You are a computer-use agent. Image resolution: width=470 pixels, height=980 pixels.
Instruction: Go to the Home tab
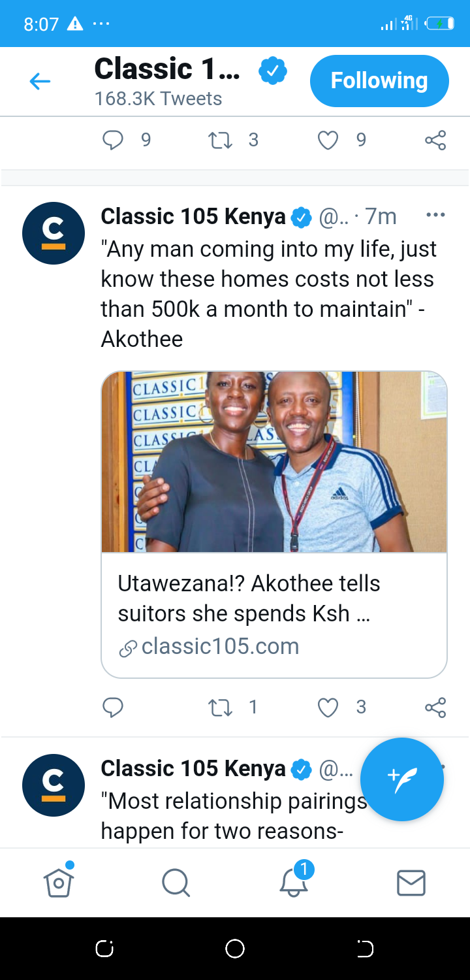point(59,882)
